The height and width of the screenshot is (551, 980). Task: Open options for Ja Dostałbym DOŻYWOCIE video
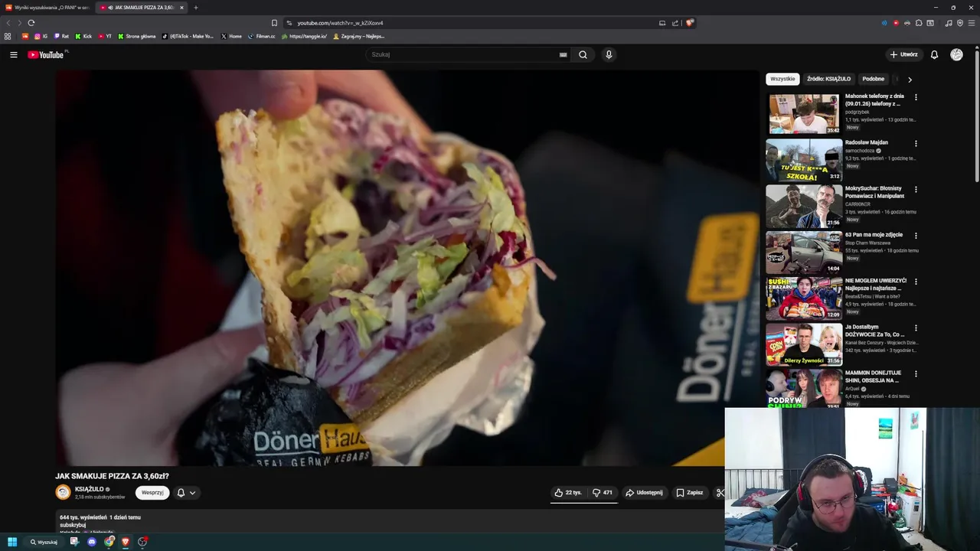pyautogui.click(x=916, y=328)
